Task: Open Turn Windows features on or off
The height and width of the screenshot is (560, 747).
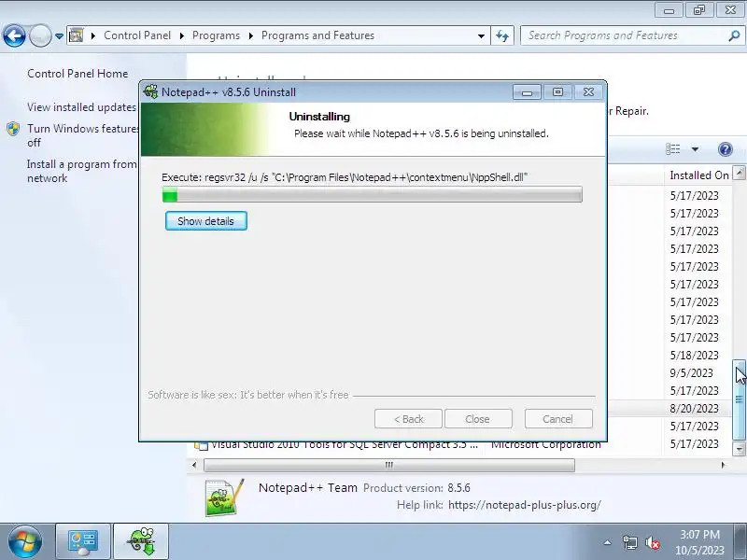Action: pyautogui.click(x=83, y=135)
